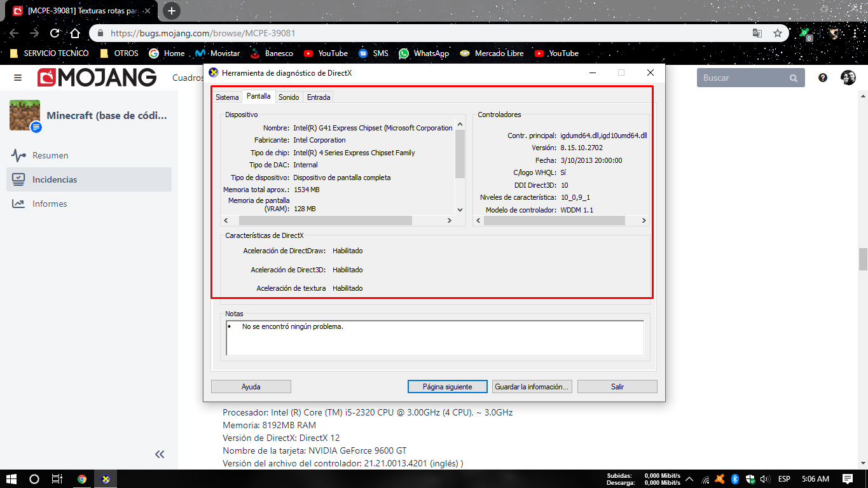Open the Chrome icon in the taskbar
The image size is (868, 488).
pos(82,479)
